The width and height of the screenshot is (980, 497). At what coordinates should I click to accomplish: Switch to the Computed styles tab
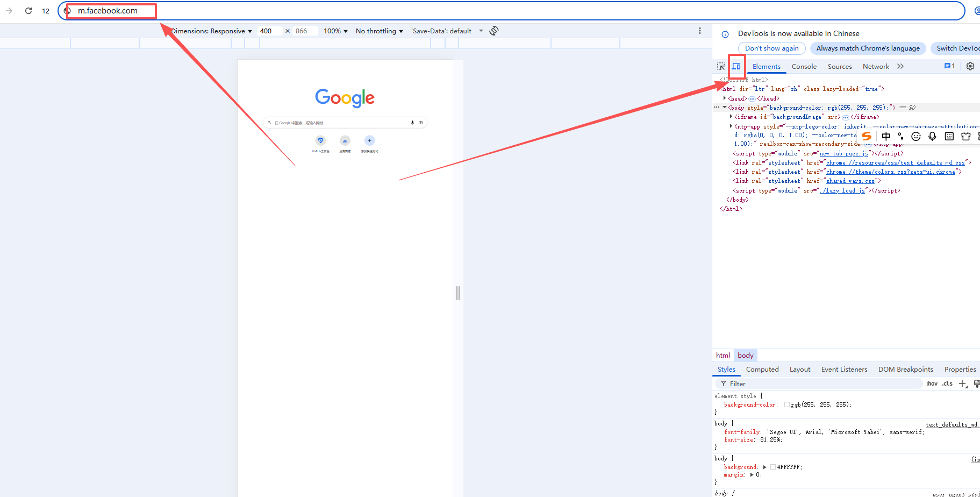click(762, 370)
